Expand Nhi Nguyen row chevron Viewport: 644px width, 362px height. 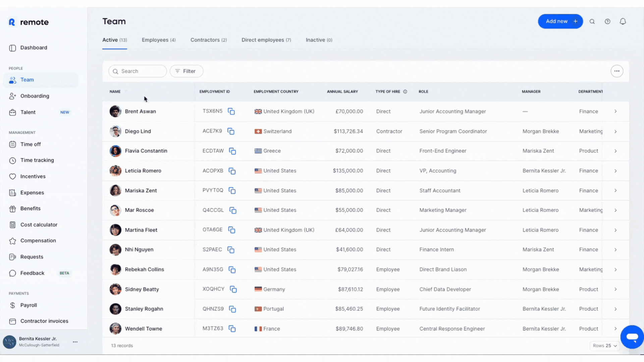615,250
